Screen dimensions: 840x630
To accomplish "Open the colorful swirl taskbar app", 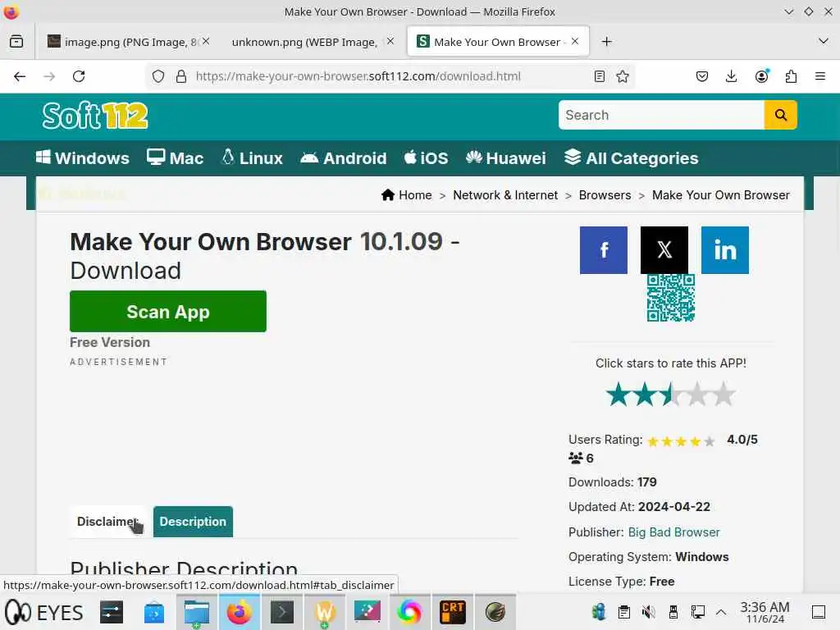I will pyautogui.click(x=410, y=612).
